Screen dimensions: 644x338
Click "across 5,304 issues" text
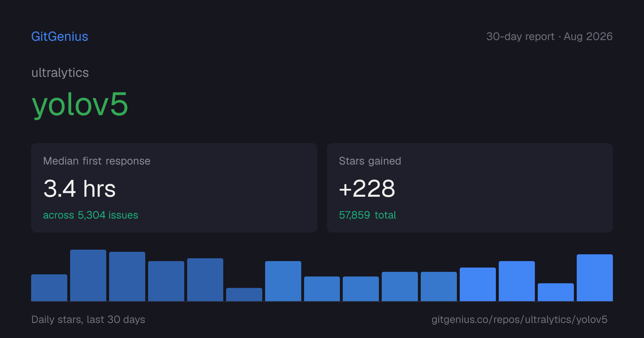(91, 215)
